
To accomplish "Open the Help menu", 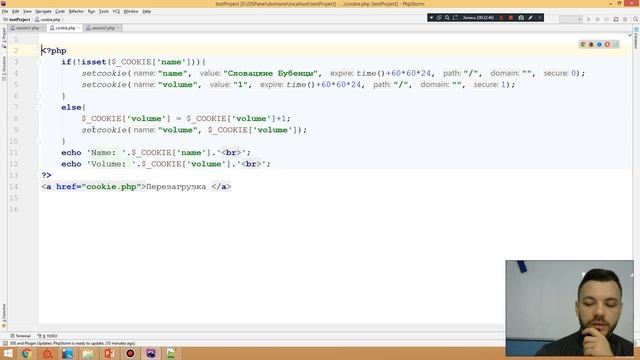I will pos(147,11).
